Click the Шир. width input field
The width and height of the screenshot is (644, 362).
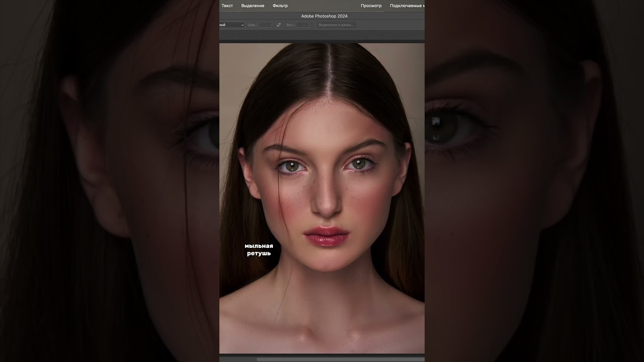pyautogui.click(x=265, y=25)
